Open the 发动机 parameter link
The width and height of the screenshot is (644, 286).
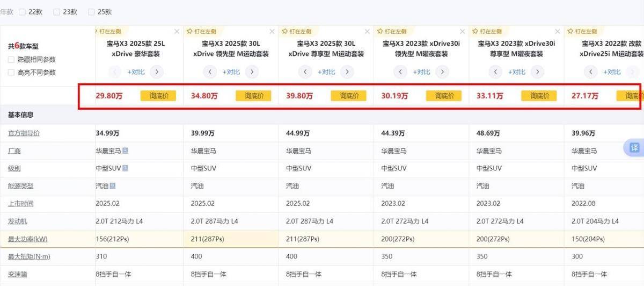[17, 221]
